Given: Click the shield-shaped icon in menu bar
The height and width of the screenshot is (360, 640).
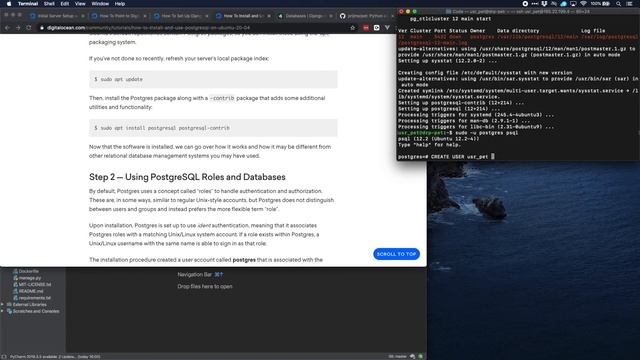Looking at the screenshot, I should (x=544, y=4).
